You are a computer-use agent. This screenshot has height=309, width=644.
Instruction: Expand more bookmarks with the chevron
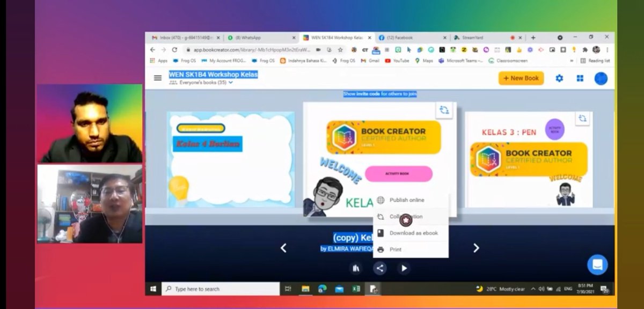click(x=572, y=61)
